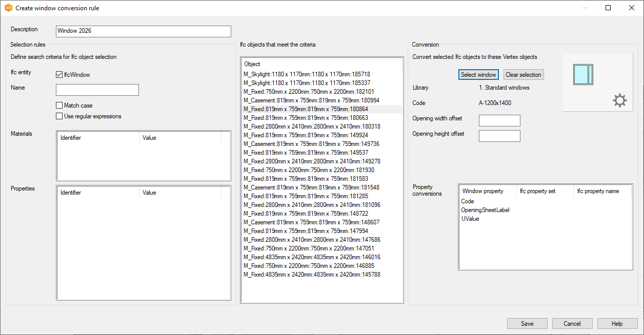
Task: Click the window preview thumbnail image
Action: [582, 75]
